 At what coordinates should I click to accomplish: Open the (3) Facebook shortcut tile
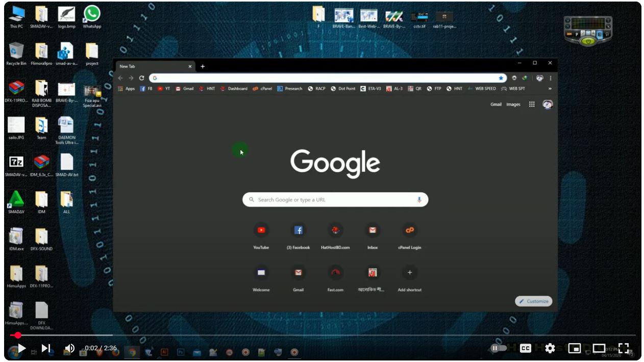[299, 236]
